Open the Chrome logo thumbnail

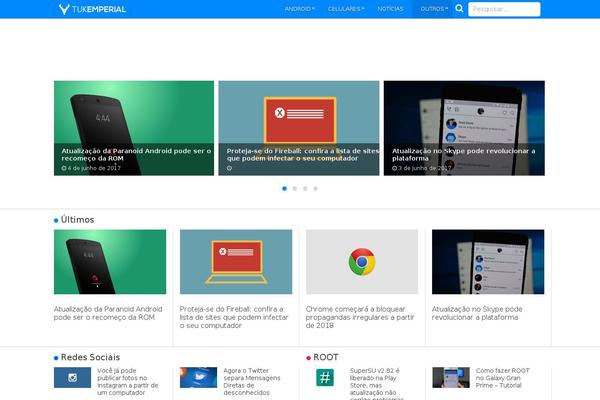(362, 262)
